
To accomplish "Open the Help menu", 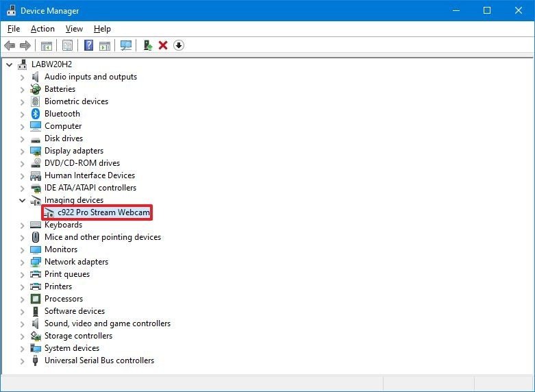I will click(x=102, y=29).
